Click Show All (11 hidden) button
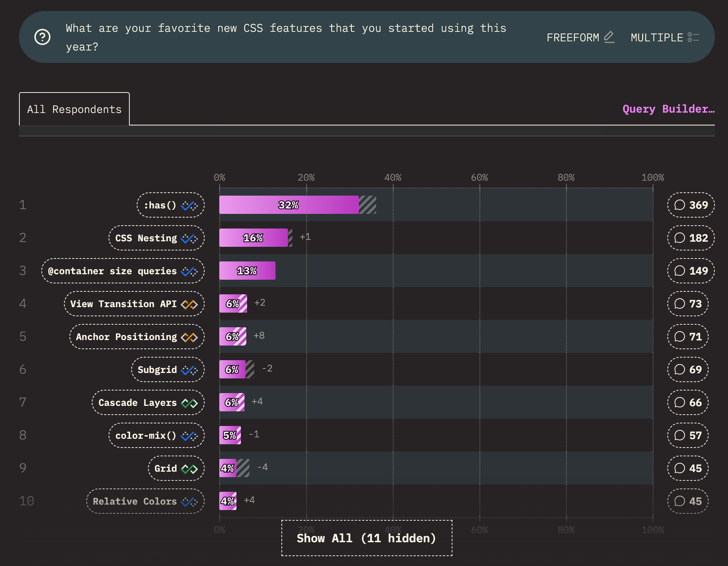The height and width of the screenshot is (566, 728). click(367, 538)
